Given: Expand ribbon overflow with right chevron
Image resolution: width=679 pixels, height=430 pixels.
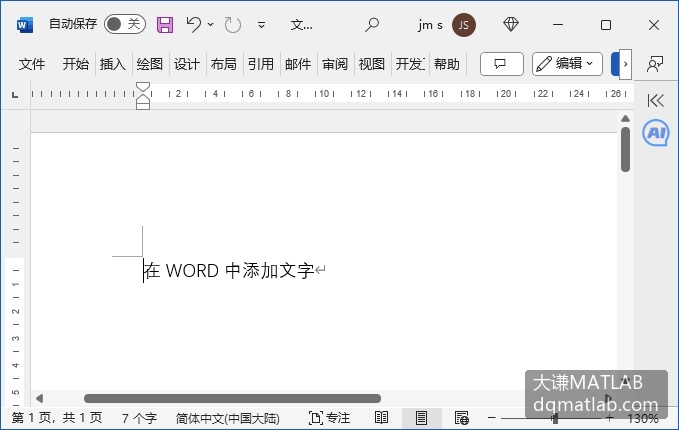Looking at the screenshot, I should (x=625, y=64).
